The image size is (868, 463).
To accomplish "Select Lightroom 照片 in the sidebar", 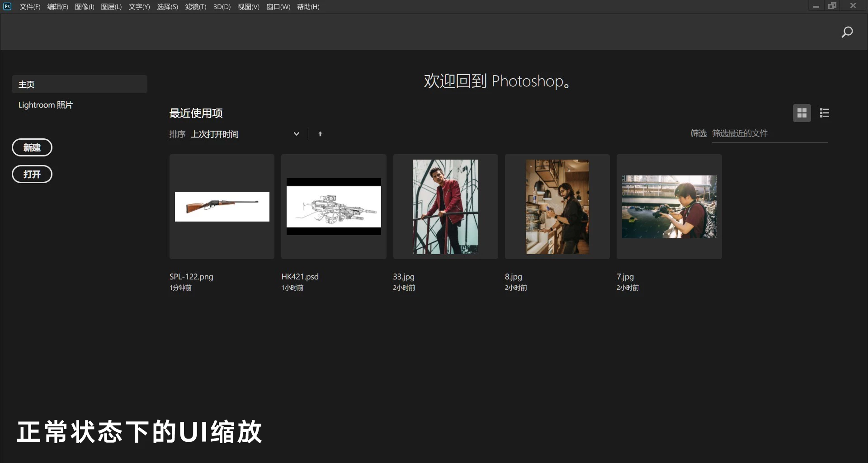I will (46, 105).
